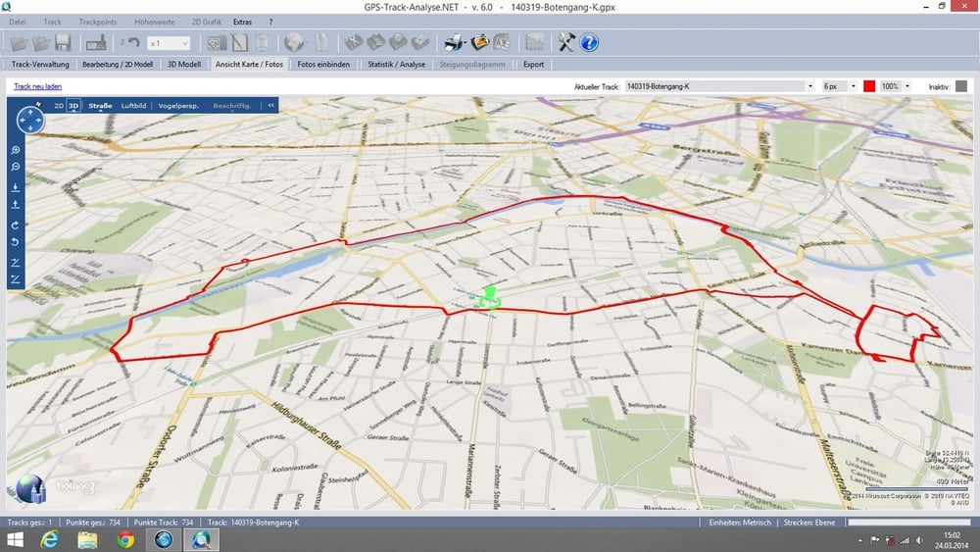Switch to Bearbeitung / 2D Modell tab

click(x=118, y=64)
